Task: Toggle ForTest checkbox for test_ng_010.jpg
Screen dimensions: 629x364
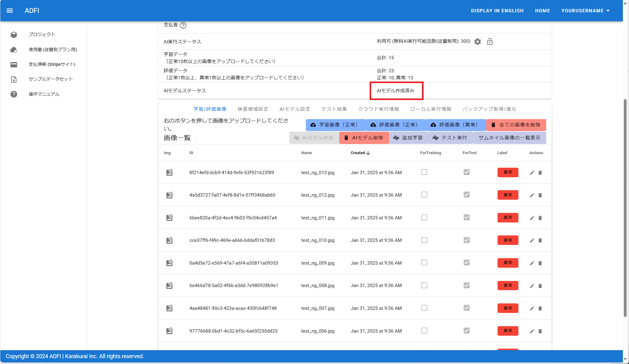Action: coord(466,240)
